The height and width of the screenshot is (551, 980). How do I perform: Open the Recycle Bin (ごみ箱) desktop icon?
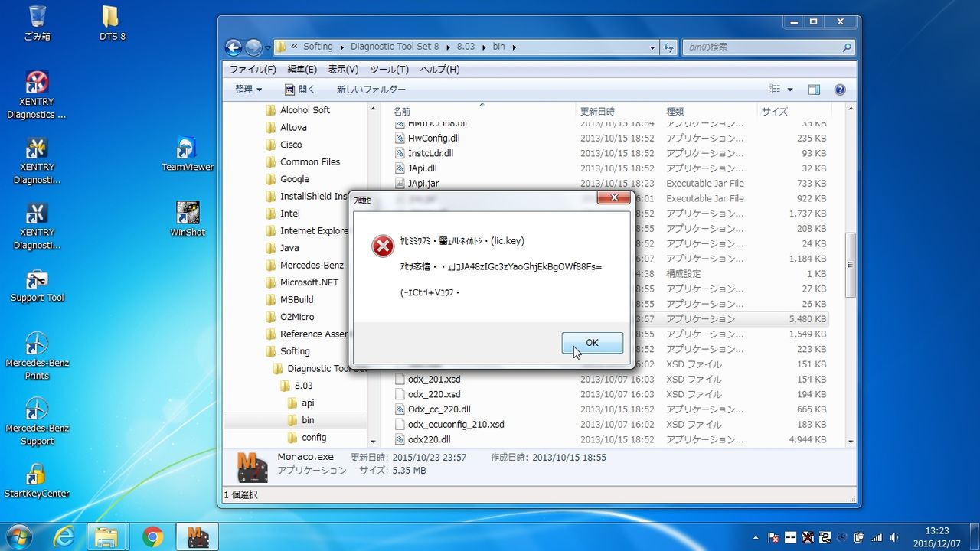[37, 23]
